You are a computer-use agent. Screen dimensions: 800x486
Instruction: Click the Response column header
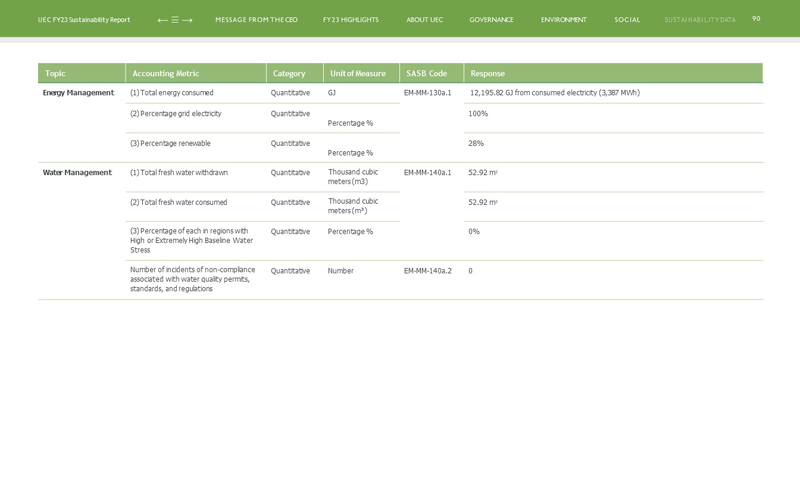pos(487,73)
